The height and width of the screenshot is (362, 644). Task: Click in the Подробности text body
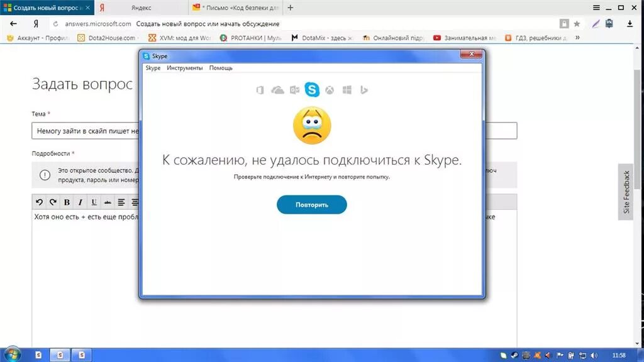point(274,279)
